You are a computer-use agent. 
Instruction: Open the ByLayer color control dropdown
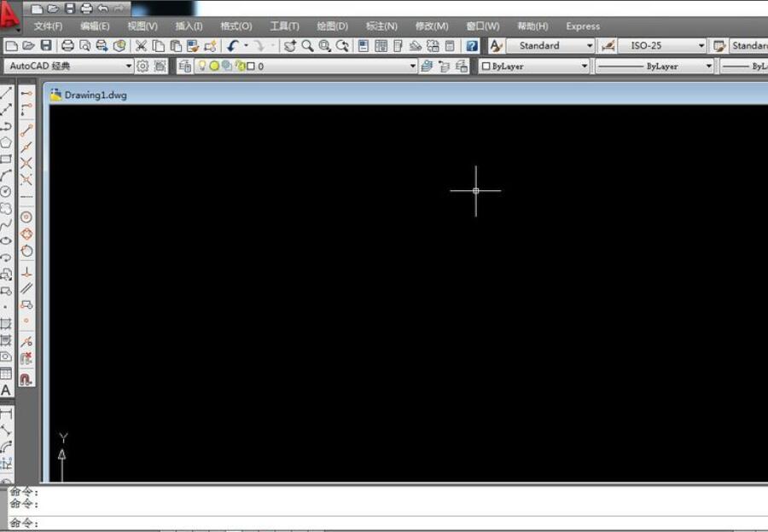(534, 66)
